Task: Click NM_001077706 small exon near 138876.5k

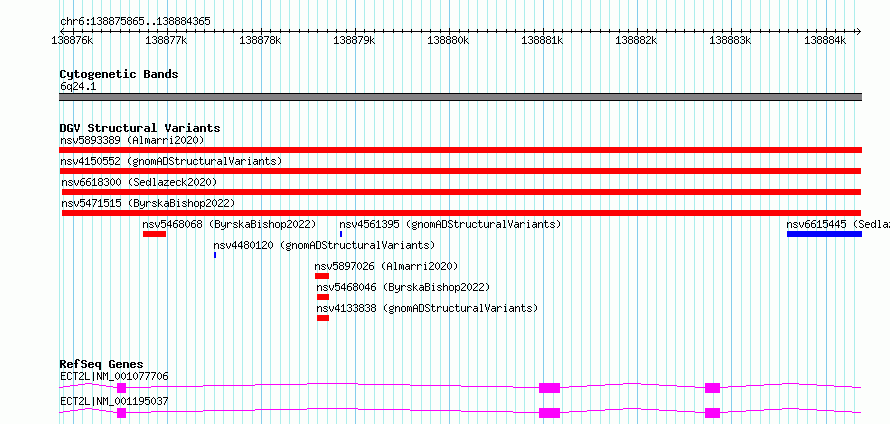Action: point(121,388)
